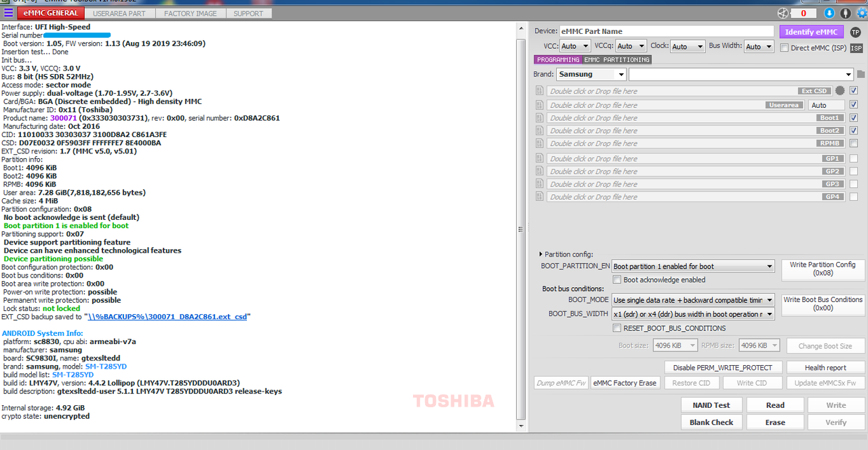Screen dimensions: 868x450
Task: Open settings via the blue gear icon
Action: (862, 13)
